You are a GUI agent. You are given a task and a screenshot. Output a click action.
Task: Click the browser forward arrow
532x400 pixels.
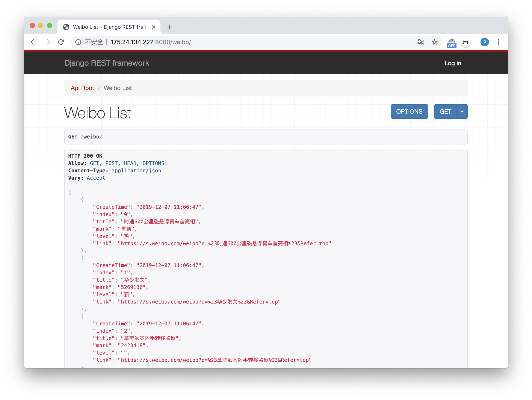(47, 42)
